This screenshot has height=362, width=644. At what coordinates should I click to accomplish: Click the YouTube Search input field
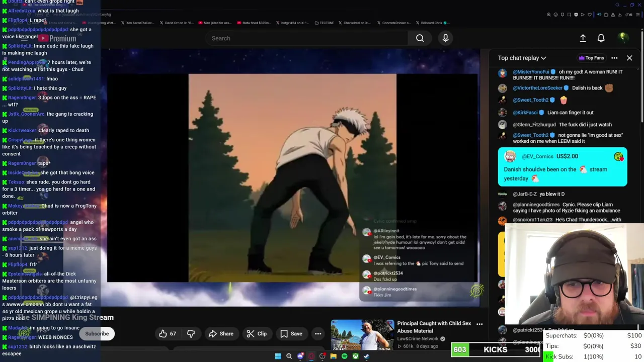tap(307, 38)
